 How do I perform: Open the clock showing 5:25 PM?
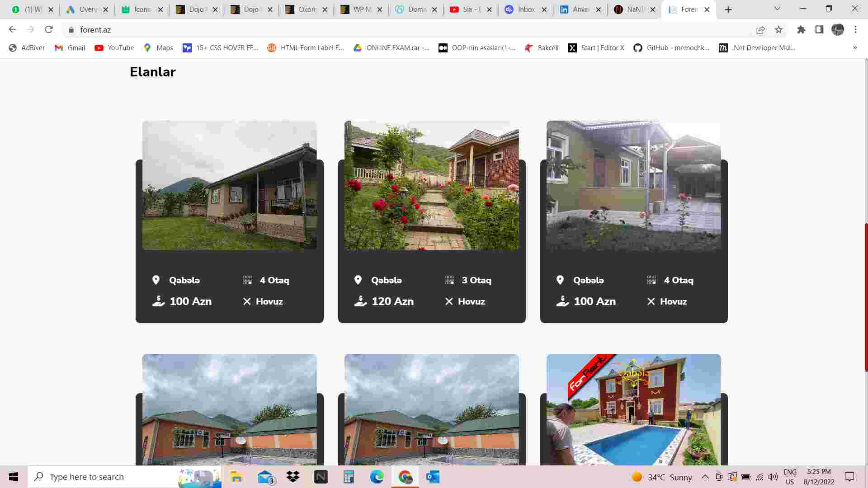(819, 477)
